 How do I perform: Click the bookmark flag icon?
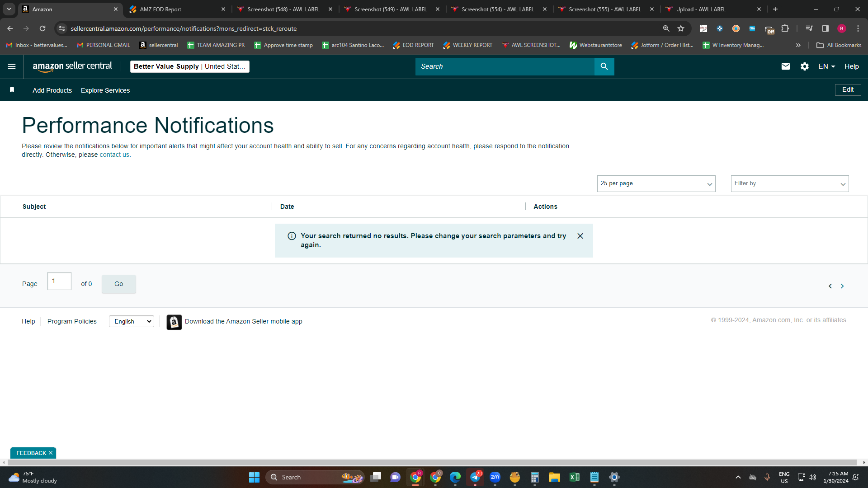point(12,90)
